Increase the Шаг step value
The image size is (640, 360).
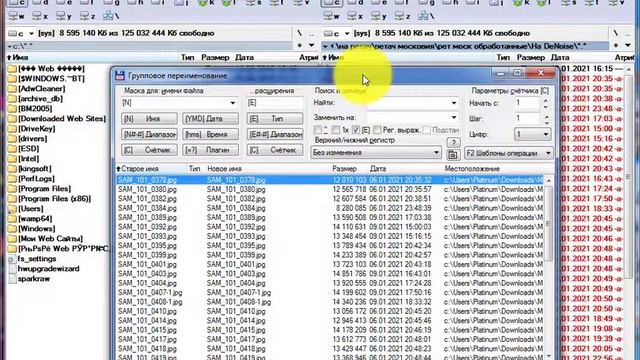[x=546, y=116]
